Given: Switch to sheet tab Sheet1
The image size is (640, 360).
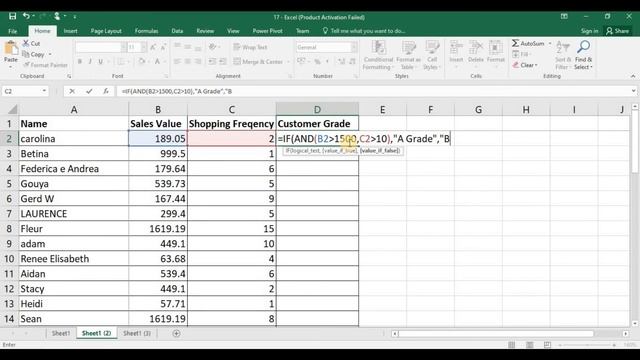Looking at the screenshot, I should pyautogui.click(x=61, y=333).
